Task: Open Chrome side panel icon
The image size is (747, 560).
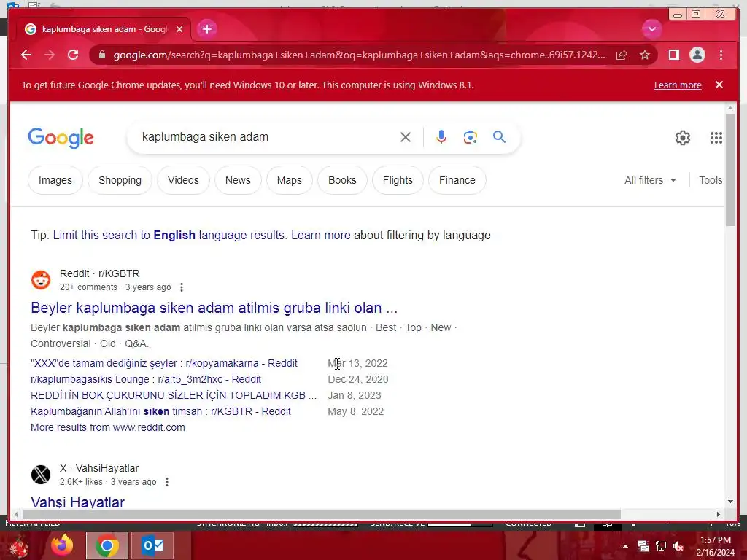Action: (673, 55)
